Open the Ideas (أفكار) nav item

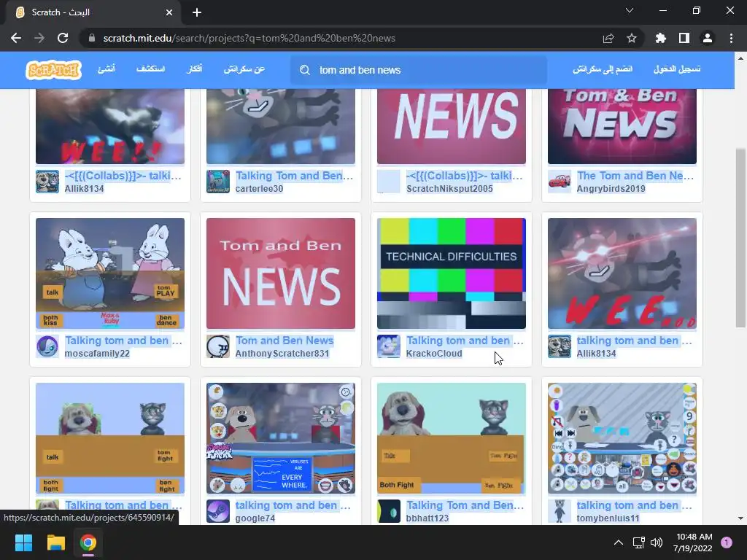(x=194, y=69)
